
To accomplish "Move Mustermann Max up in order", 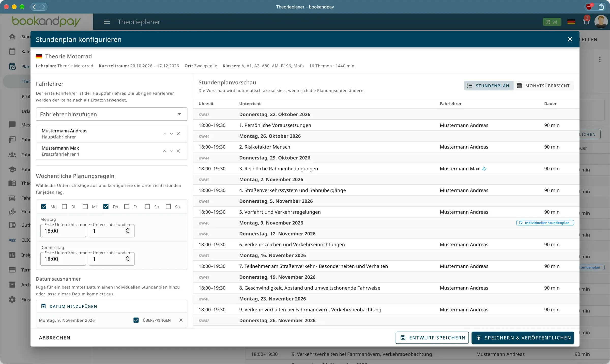I will (x=164, y=151).
